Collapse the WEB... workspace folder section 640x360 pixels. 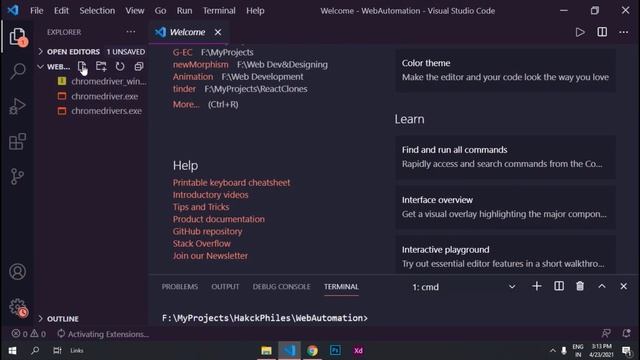tap(54, 67)
